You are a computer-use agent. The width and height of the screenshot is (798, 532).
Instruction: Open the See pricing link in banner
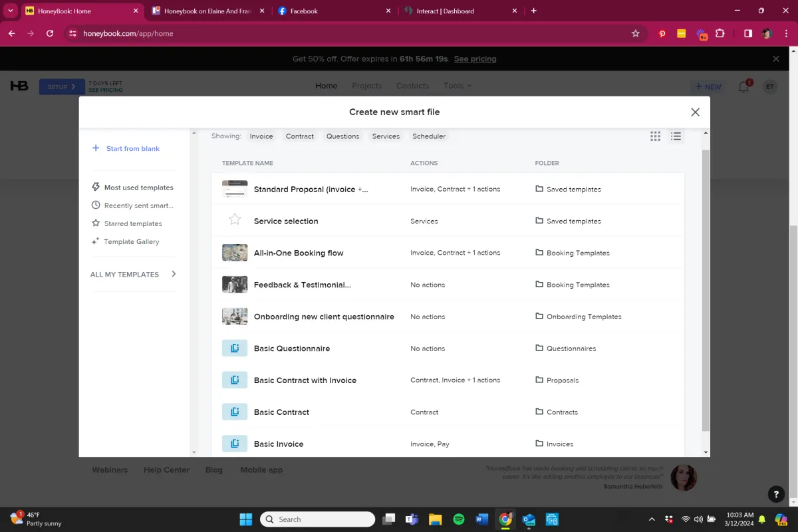coord(475,59)
